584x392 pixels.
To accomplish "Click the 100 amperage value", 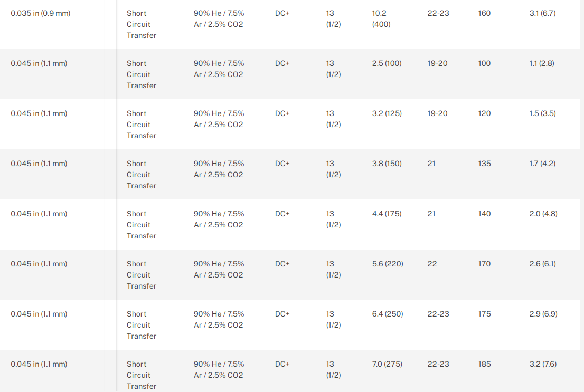I will click(484, 63).
